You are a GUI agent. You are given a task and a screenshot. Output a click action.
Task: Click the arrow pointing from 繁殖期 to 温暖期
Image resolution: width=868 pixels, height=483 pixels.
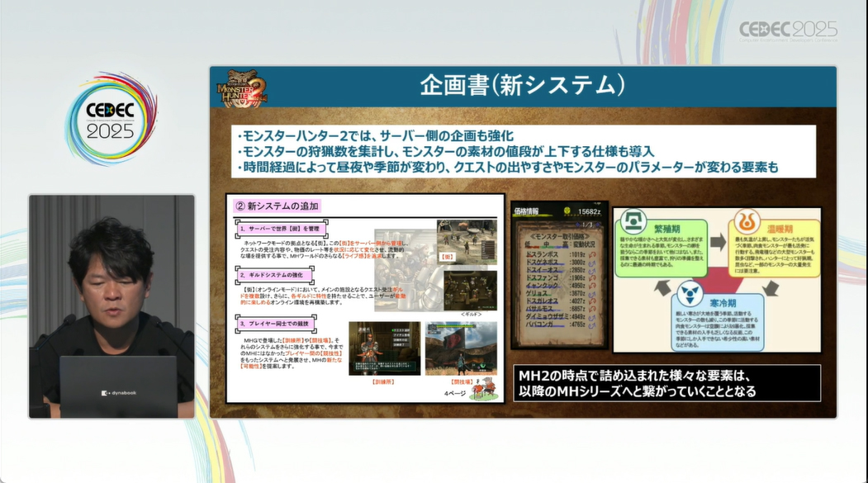point(719,241)
